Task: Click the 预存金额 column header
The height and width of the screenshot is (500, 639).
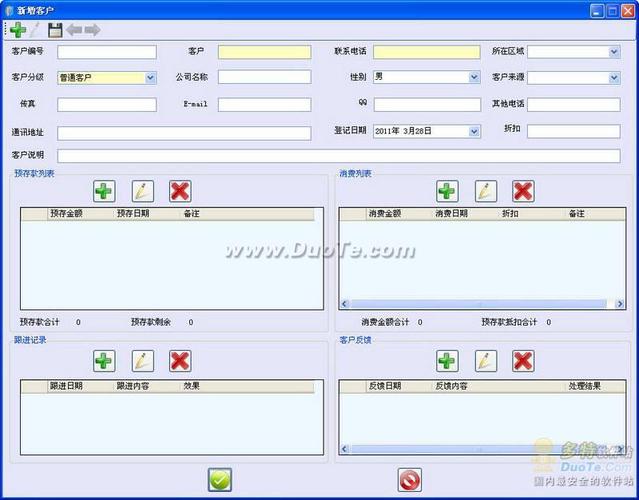Action: coord(80,214)
